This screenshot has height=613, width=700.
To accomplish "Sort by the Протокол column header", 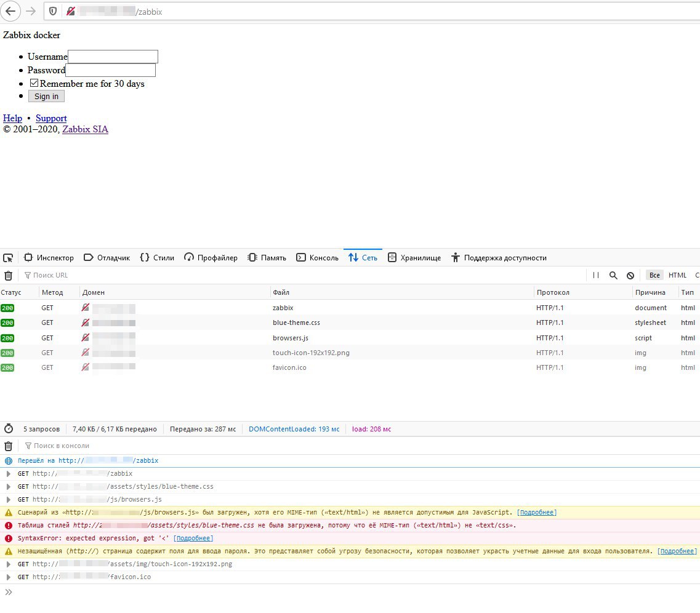I will (x=582, y=293).
